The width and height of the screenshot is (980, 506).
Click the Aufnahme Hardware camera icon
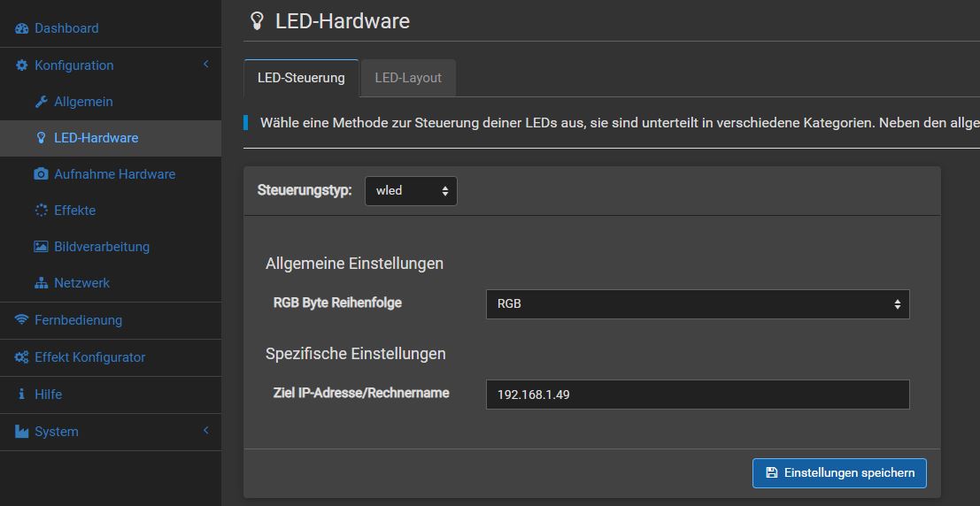click(42, 173)
